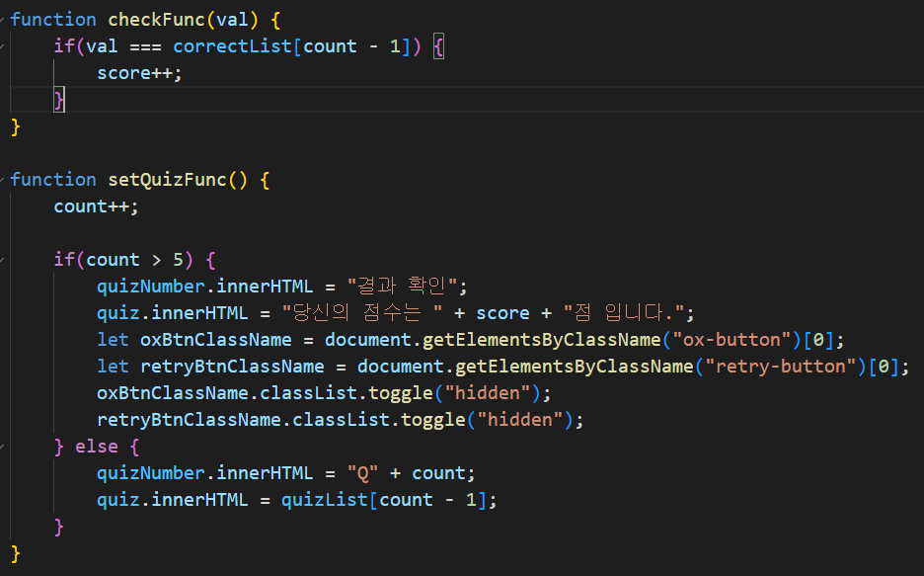Viewport: 924px width, 576px height.
Task: Click the checkFunc function name
Action: 156,20
